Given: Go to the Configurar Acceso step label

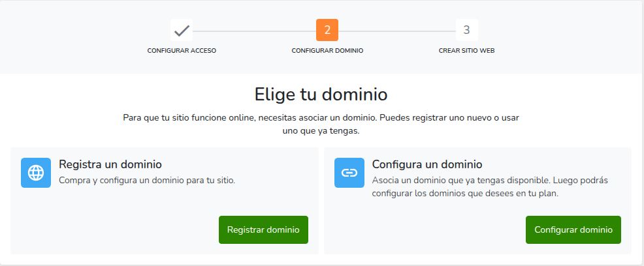Looking at the screenshot, I should 182,50.
